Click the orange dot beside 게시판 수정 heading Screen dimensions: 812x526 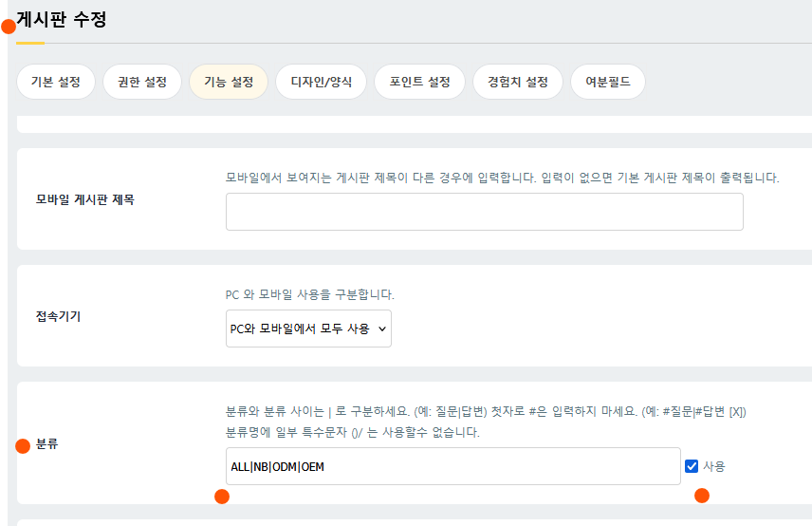coord(9,27)
